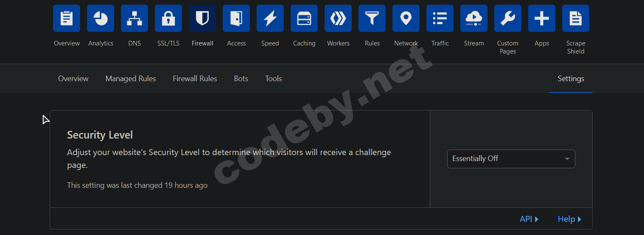Switch to the Tools tab

(x=274, y=79)
